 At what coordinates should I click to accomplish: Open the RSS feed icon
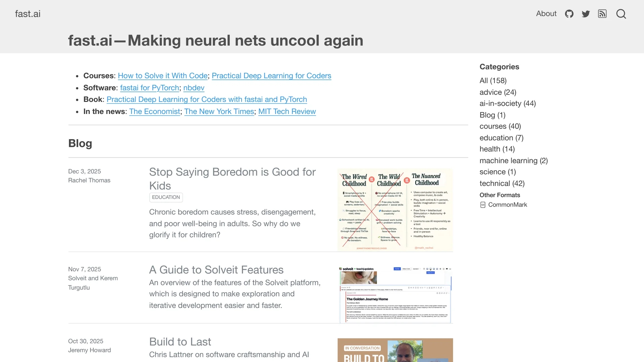(602, 14)
